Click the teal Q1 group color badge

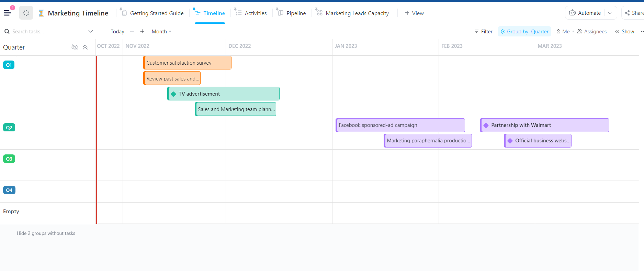tap(9, 65)
